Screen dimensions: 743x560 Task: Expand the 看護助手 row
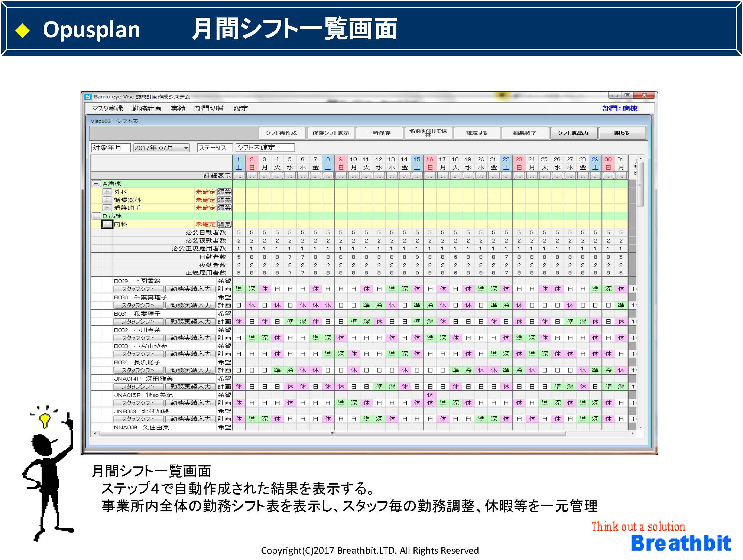107,208
